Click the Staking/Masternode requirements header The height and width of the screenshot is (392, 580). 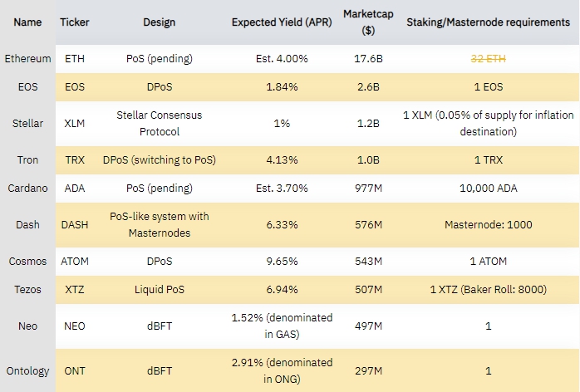coord(488,22)
